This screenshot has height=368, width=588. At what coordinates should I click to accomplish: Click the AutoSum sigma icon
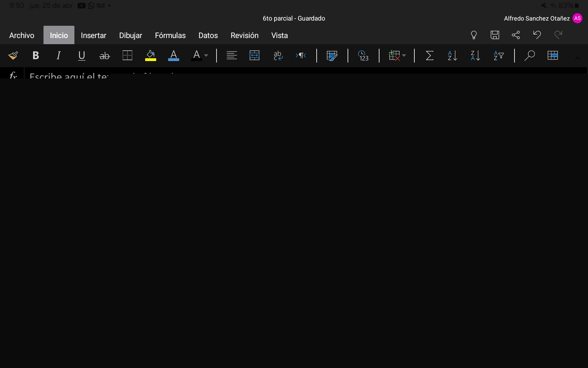click(x=429, y=56)
